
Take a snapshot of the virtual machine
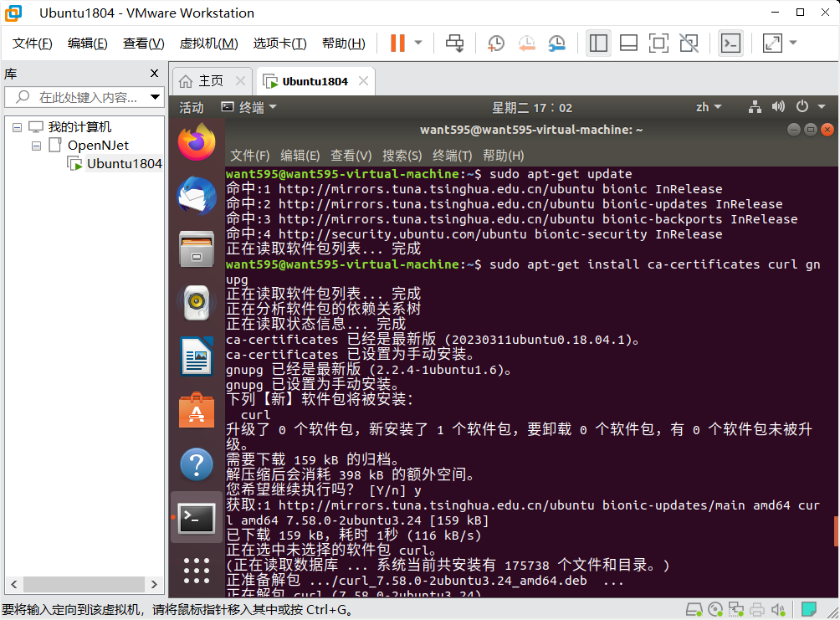(x=495, y=43)
